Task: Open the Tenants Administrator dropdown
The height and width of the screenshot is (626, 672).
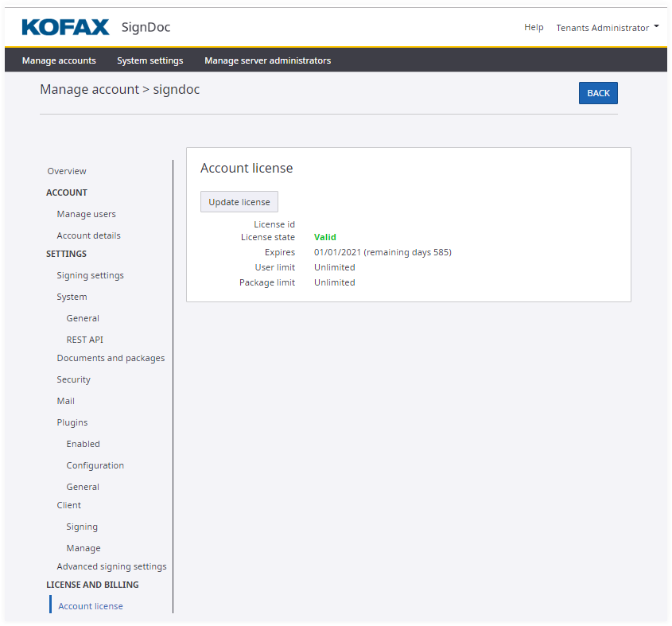Action: point(607,28)
